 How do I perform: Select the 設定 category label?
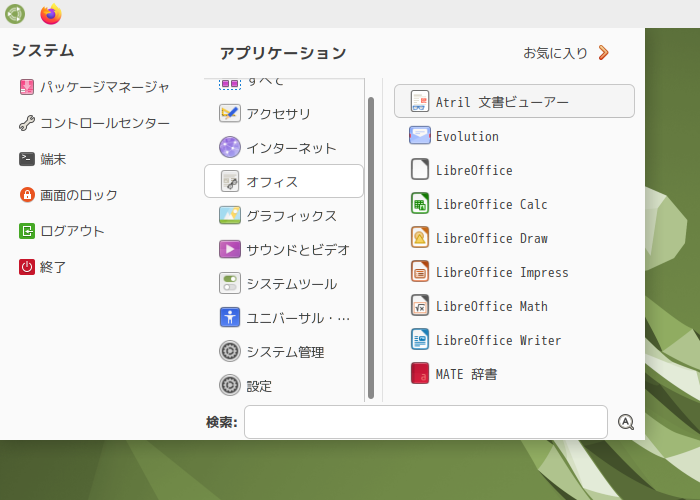click(x=259, y=385)
